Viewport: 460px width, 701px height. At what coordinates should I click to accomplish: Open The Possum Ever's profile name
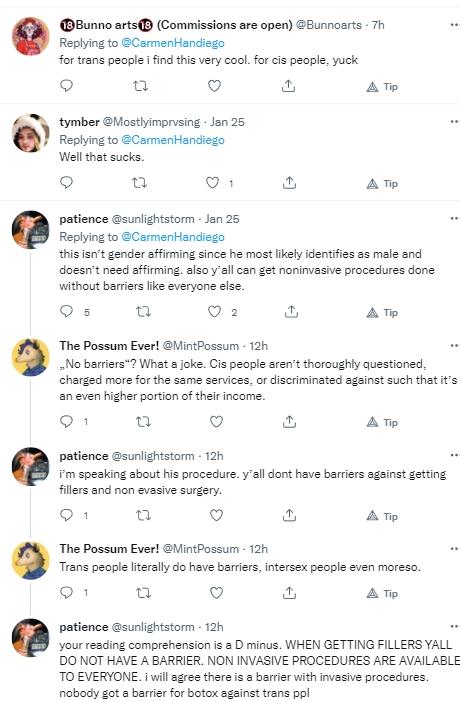109,346
